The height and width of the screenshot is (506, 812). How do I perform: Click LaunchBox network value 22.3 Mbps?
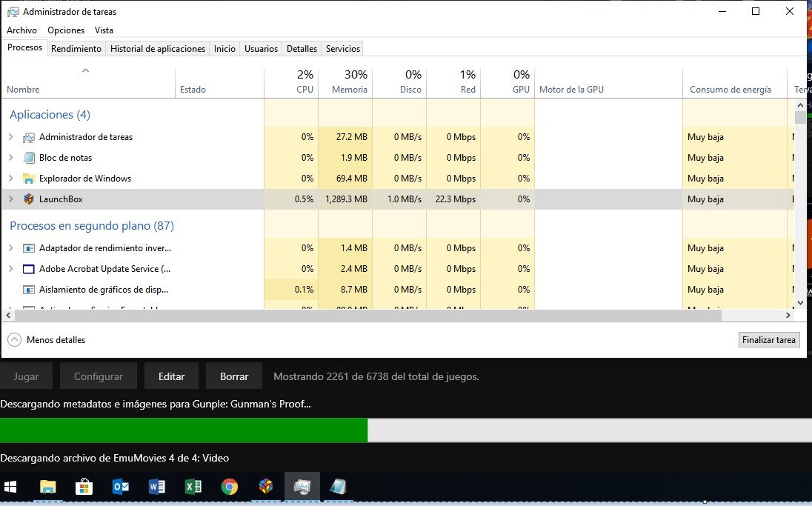(455, 199)
